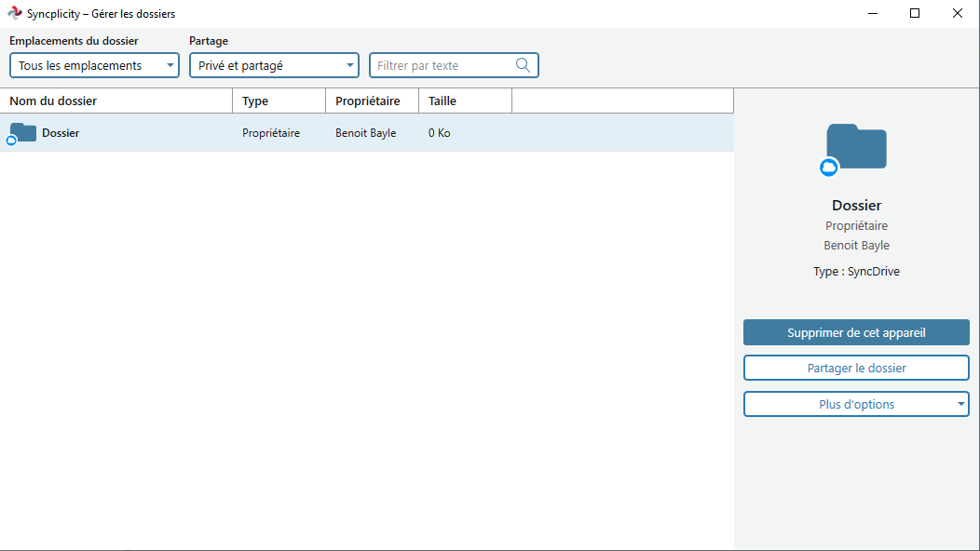Click the 0 Ko size cell

tap(440, 133)
